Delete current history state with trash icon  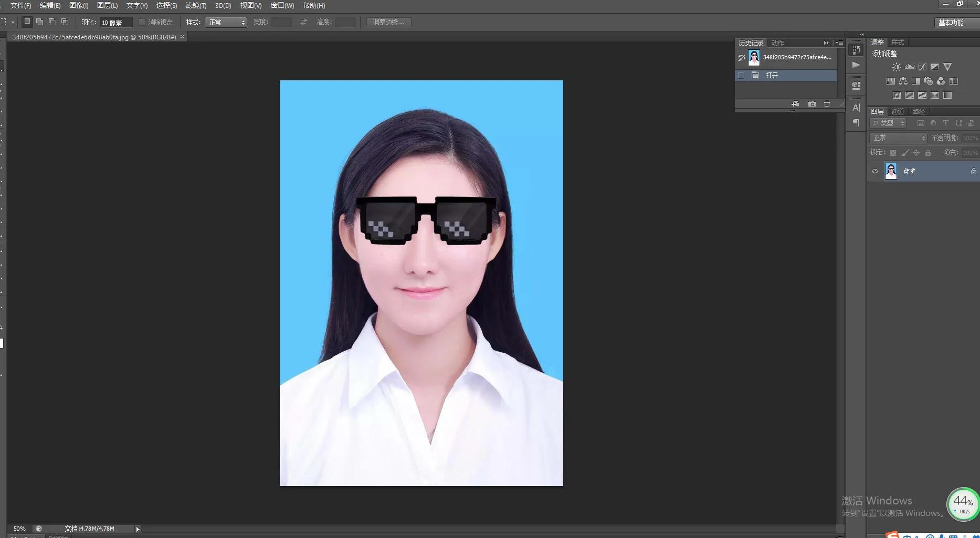(x=827, y=104)
